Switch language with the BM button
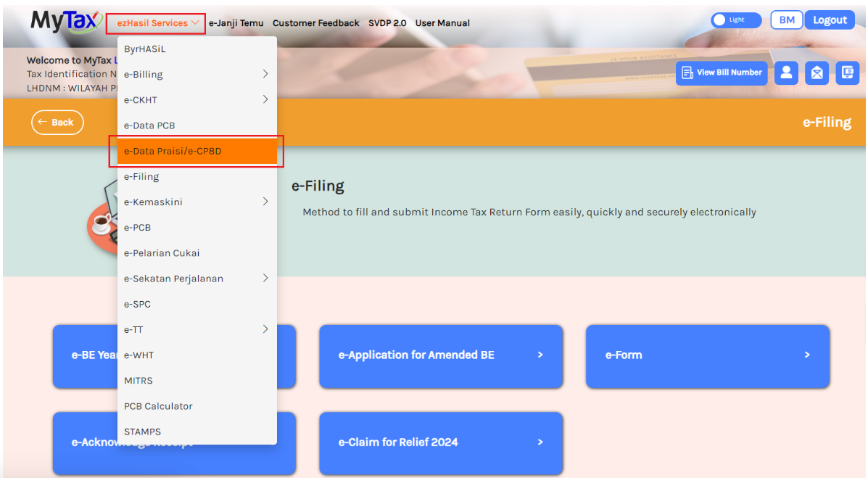 pos(786,20)
